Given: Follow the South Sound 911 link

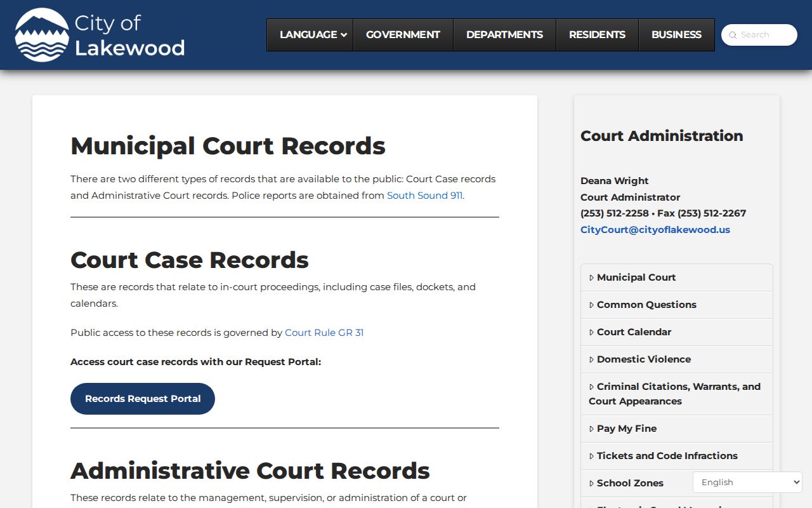Looking at the screenshot, I should (x=424, y=196).
